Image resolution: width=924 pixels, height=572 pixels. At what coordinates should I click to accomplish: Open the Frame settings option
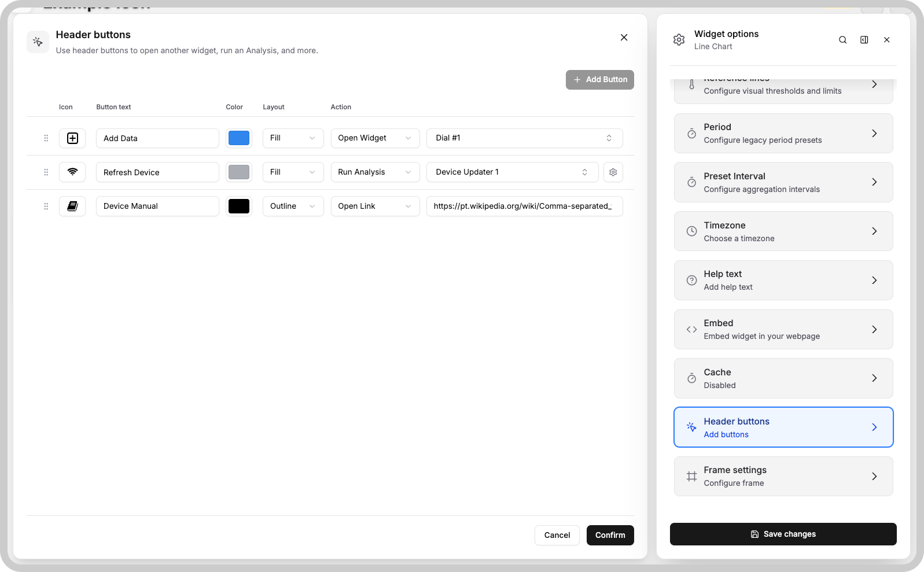pyautogui.click(x=783, y=477)
